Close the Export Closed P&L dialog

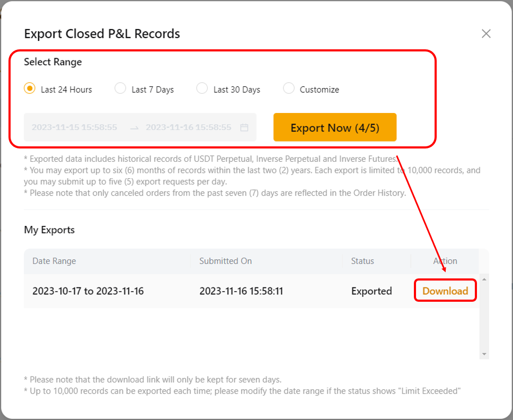pyautogui.click(x=486, y=33)
